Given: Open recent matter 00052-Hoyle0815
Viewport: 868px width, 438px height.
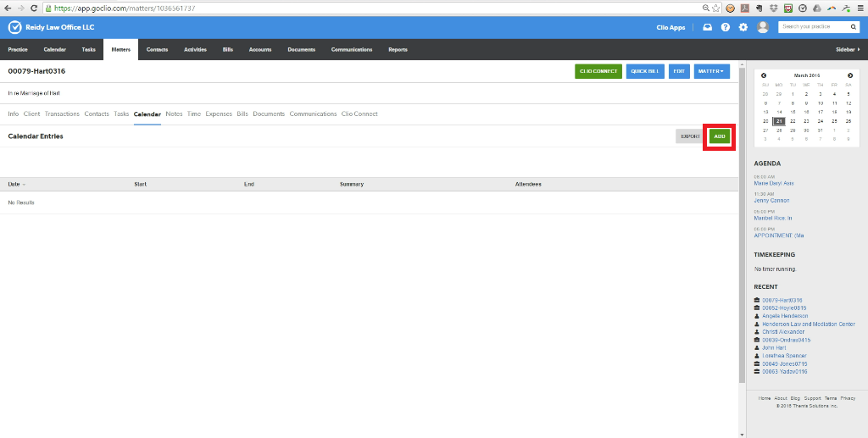Looking at the screenshot, I should tap(784, 308).
